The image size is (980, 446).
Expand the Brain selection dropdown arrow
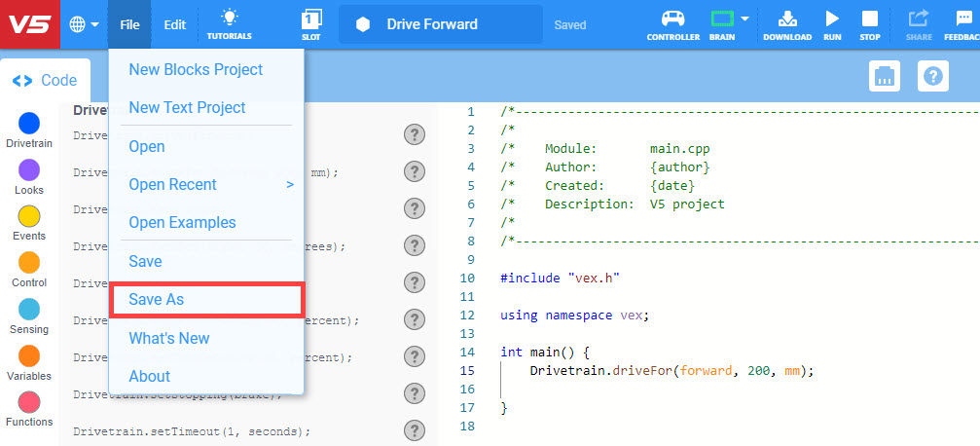pyautogui.click(x=744, y=19)
